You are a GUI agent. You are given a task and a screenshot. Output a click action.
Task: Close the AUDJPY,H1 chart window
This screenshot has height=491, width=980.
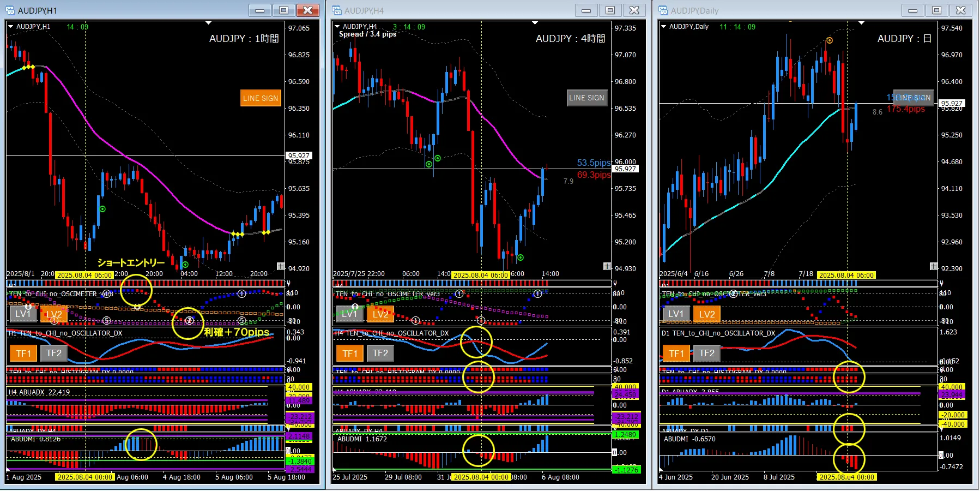tap(308, 10)
